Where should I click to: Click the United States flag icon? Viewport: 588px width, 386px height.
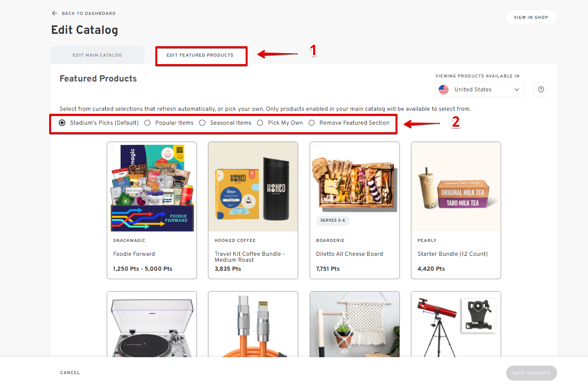point(444,89)
